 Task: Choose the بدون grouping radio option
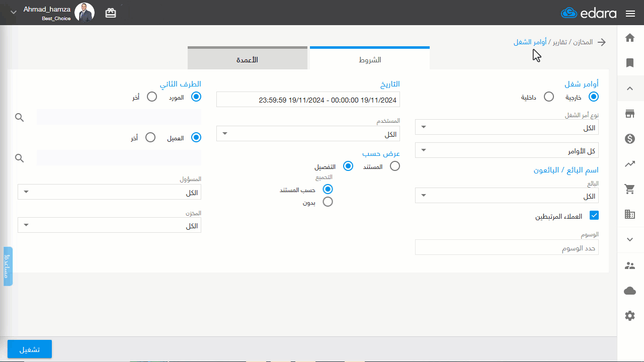(328, 202)
